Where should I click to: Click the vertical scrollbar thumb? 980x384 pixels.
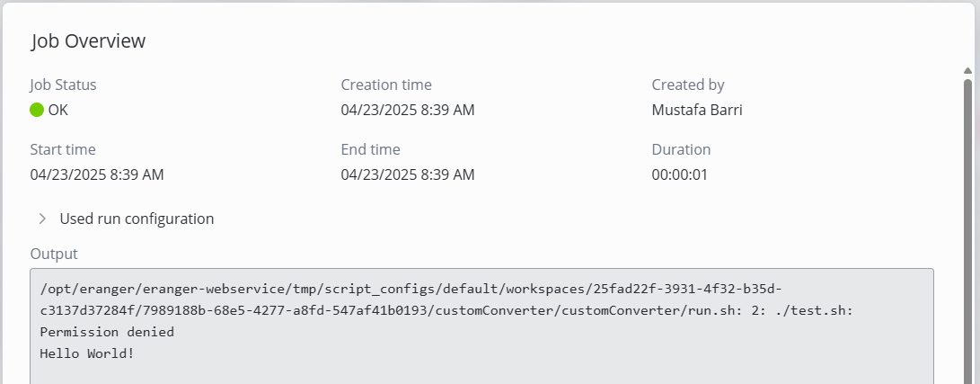967,225
